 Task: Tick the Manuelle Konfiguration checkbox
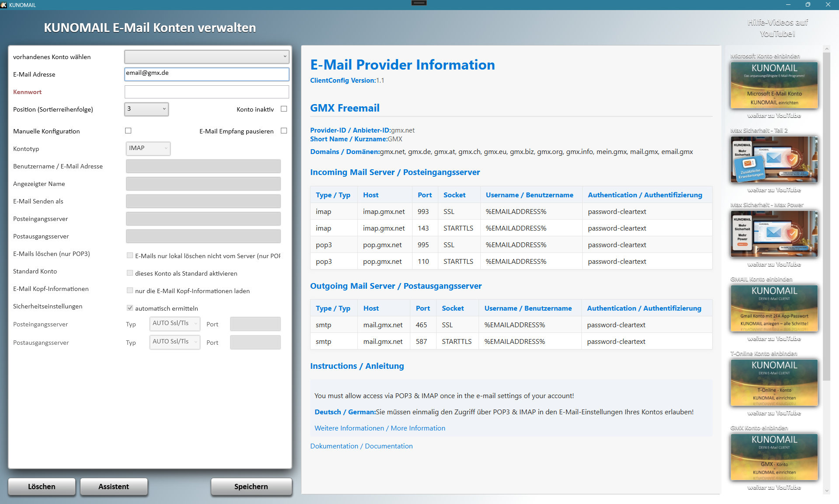[x=128, y=131]
